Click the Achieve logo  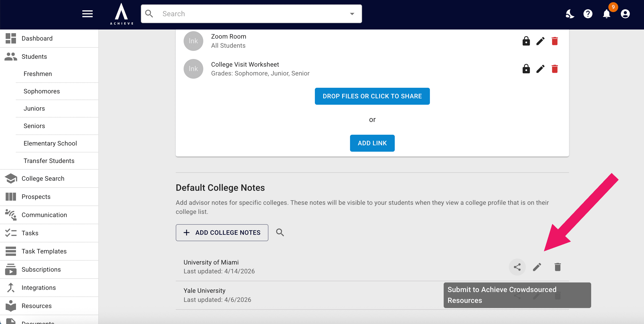[x=121, y=14]
